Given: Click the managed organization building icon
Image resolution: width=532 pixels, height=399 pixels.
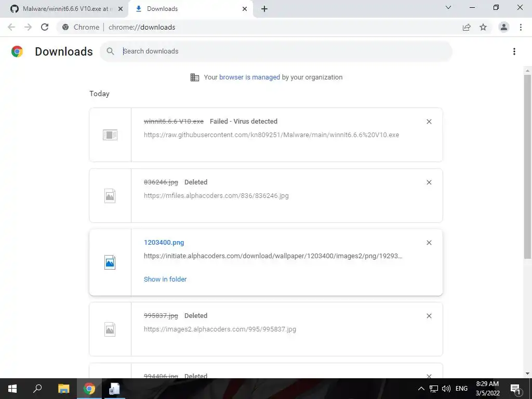Looking at the screenshot, I should tap(195, 77).
